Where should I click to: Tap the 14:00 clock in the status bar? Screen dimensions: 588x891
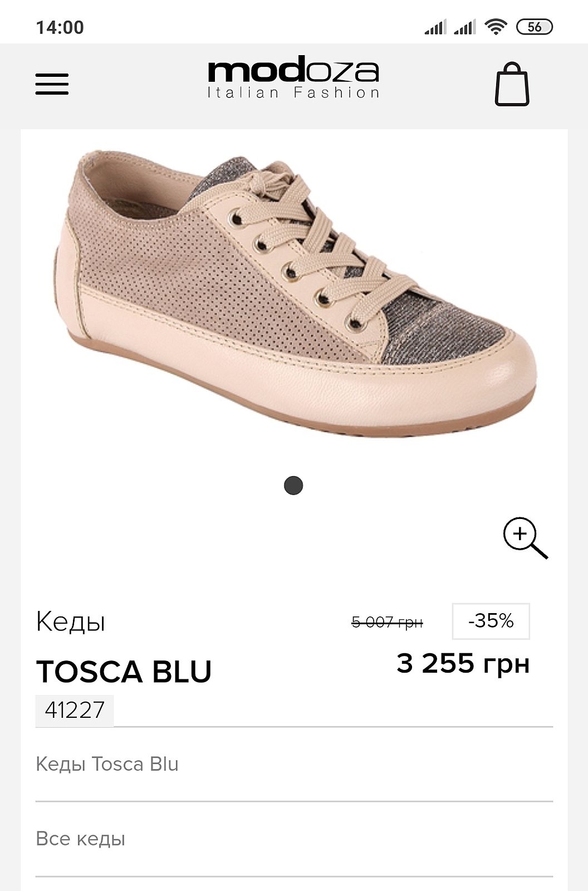(x=60, y=27)
